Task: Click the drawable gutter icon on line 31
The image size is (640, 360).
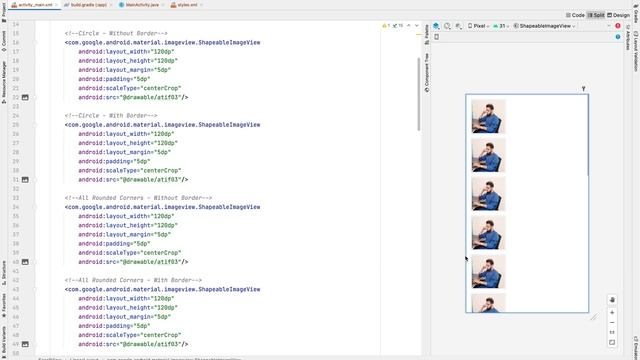Action: (25, 180)
